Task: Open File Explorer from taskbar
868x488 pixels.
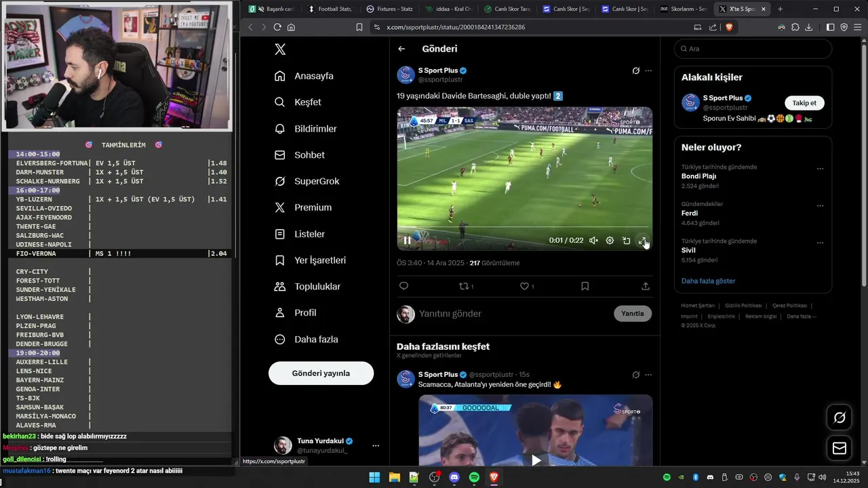Action: (394, 478)
